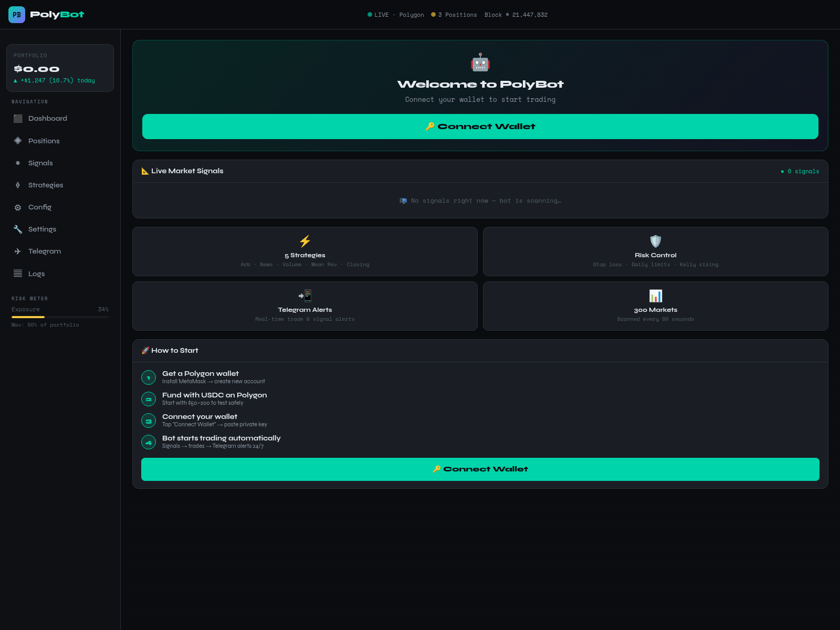This screenshot has width=840, height=630.
Task: Open the Risk Control card
Action: [x=656, y=251]
